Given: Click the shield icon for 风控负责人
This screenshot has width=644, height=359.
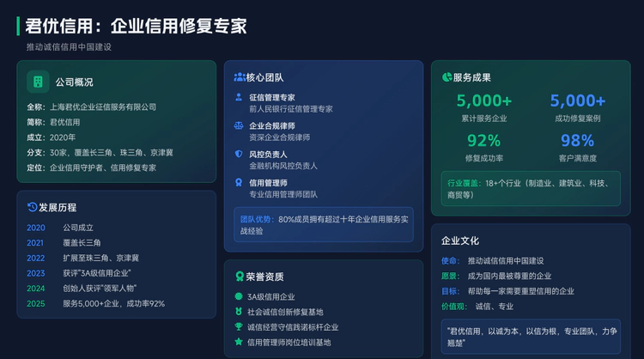Looking at the screenshot, I should pos(239,154).
